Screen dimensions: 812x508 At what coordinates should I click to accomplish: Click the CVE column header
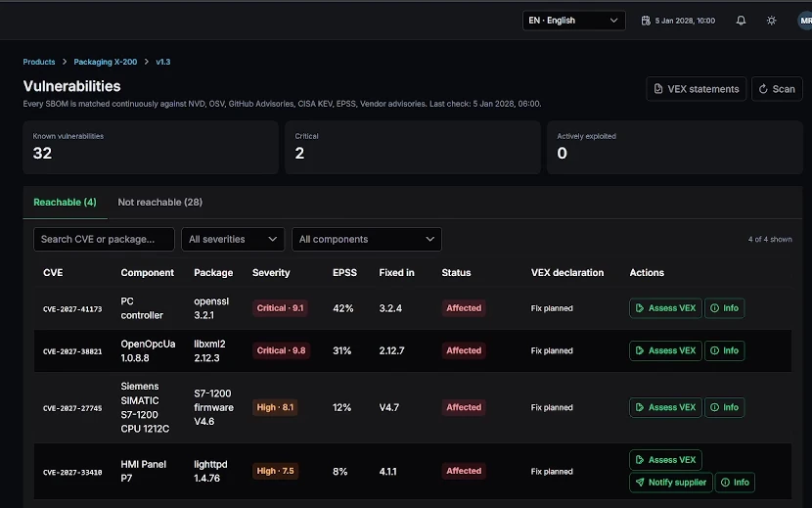[53, 273]
